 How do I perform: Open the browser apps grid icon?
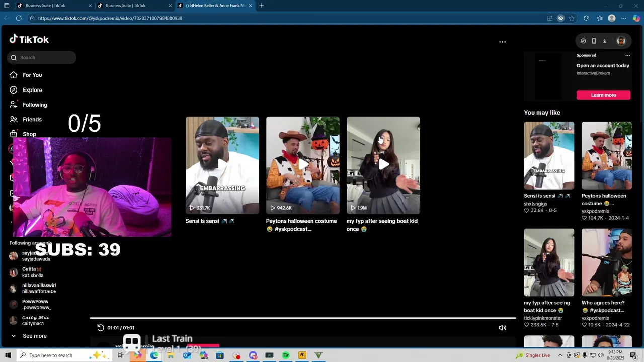click(x=550, y=18)
